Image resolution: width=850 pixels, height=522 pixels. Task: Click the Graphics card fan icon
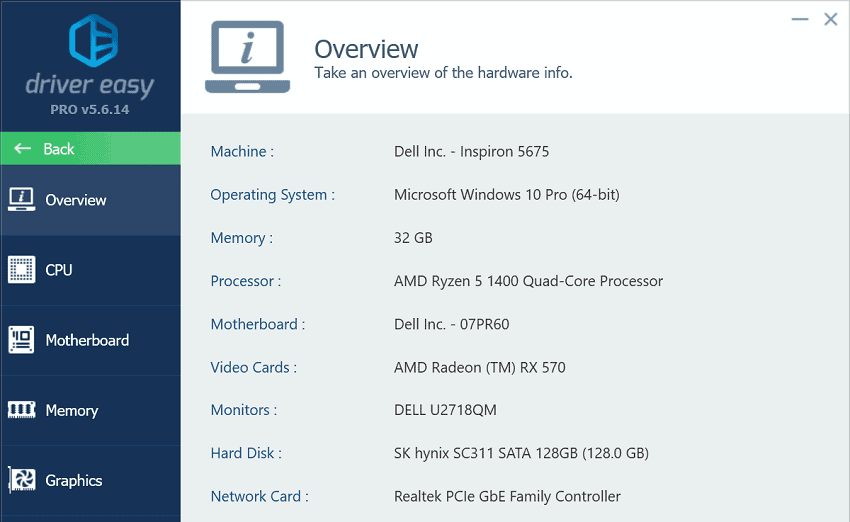(x=22, y=480)
